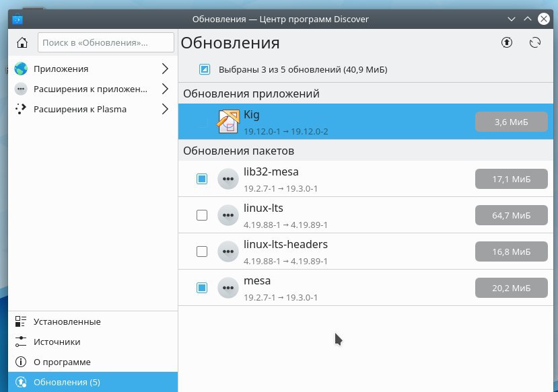Click the Обновления пакетов header

(x=238, y=151)
